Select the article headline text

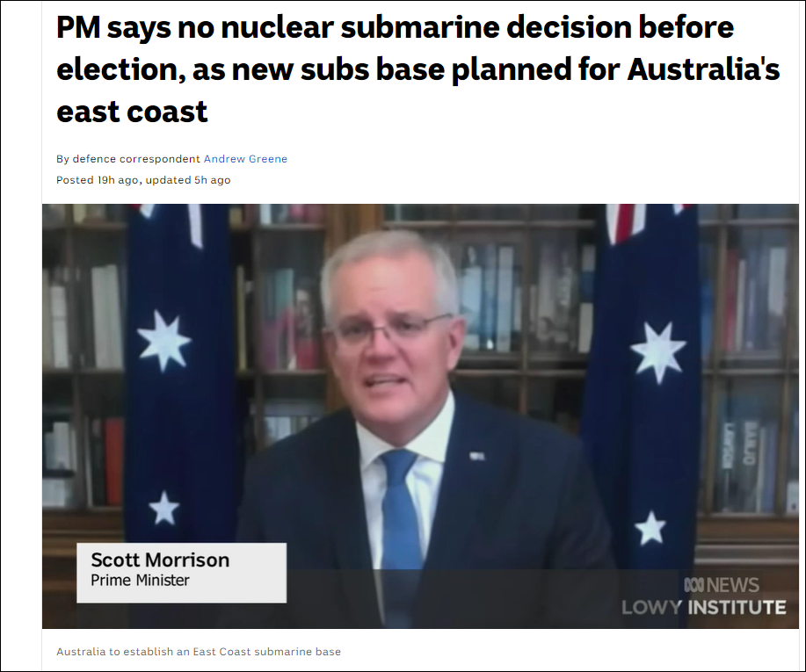tap(418, 69)
